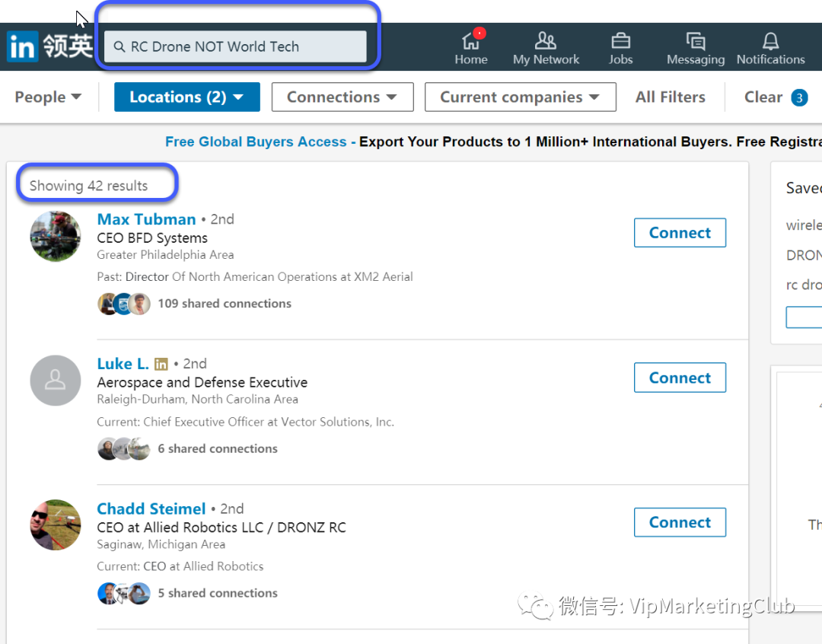822x644 pixels.
Task: View 109 shared connections text
Action: pos(225,304)
